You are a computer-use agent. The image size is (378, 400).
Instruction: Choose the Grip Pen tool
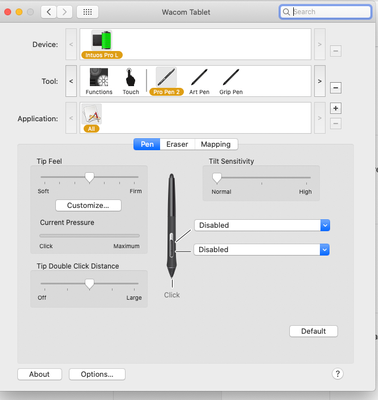click(231, 78)
